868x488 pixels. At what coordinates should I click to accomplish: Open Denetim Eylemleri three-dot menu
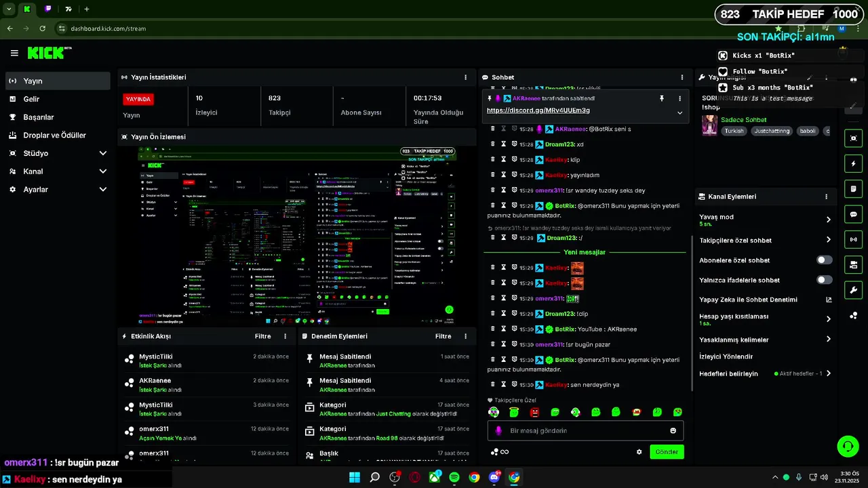tap(465, 336)
